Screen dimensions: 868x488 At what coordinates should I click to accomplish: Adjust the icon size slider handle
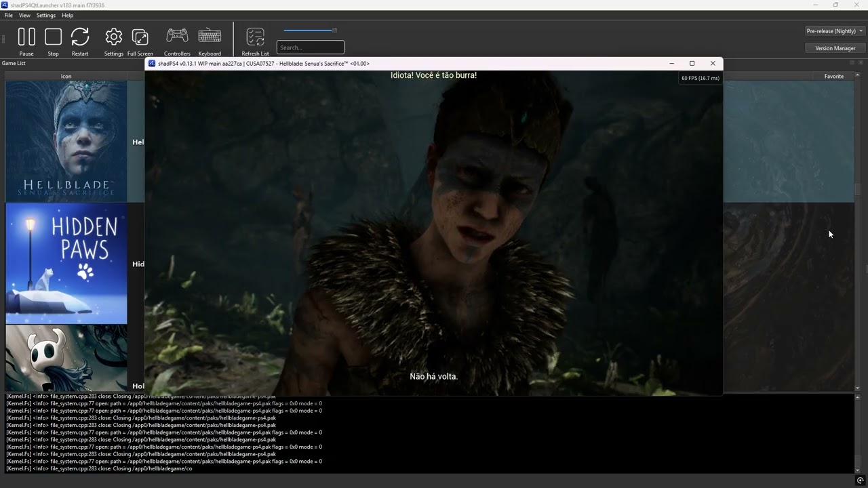(x=334, y=30)
